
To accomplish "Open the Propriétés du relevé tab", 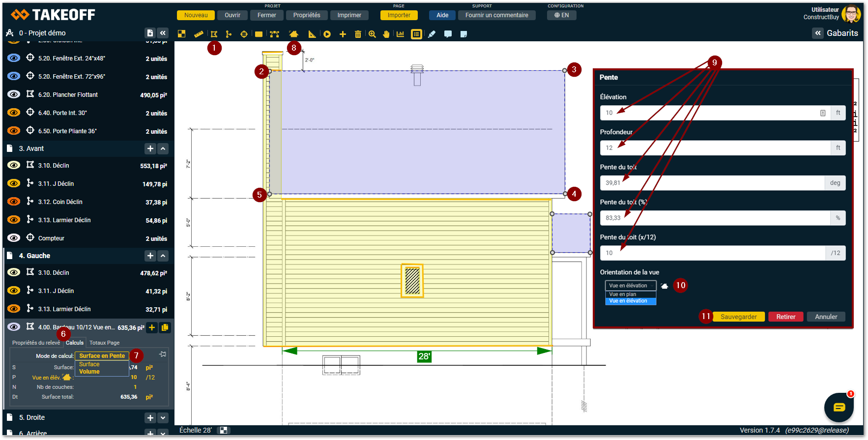I will click(36, 343).
